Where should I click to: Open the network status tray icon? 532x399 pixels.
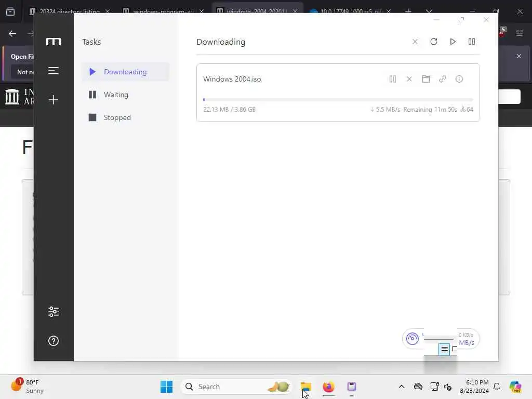(435, 387)
